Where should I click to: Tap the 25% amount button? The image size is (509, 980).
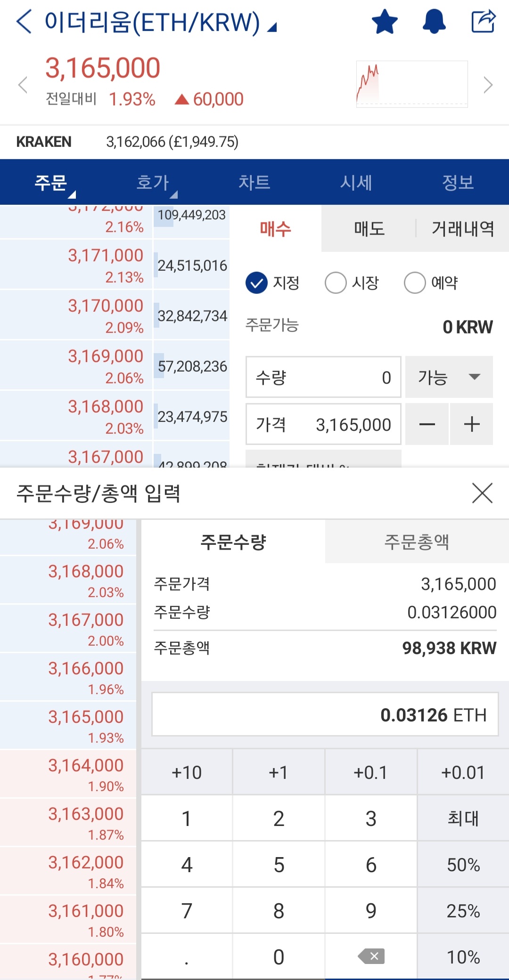coord(463,911)
